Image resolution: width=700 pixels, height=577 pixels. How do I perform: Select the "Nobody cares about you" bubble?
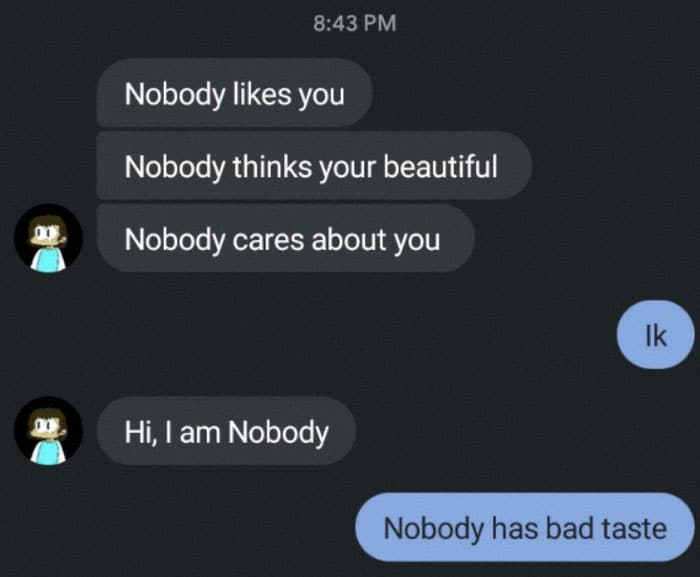coord(285,238)
